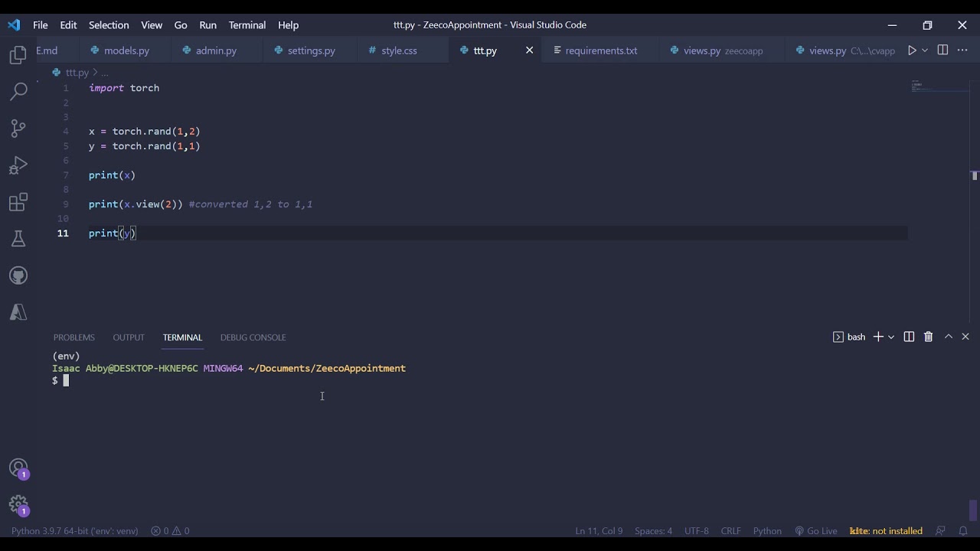This screenshot has width=980, height=551.
Task: Open the Manage gear menu
Action: tap(18, 505)
